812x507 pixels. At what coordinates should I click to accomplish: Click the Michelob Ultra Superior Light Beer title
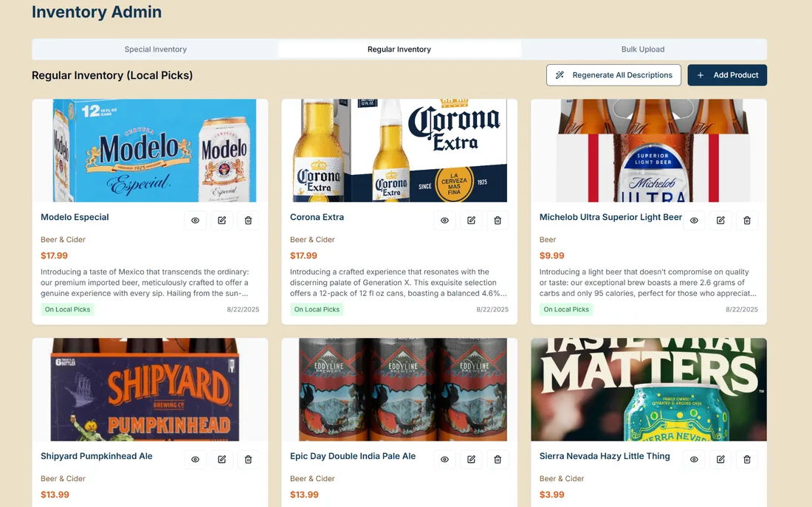[x=610, y=217]
